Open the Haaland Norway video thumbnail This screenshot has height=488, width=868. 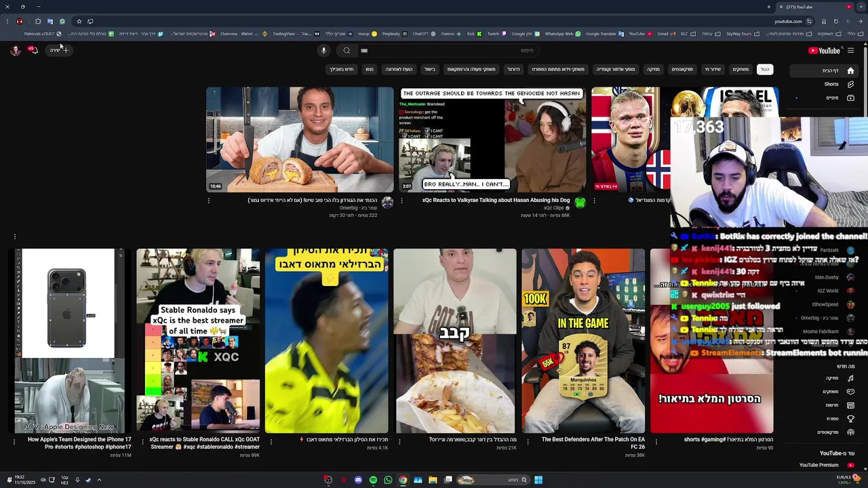tap(631, 140)
